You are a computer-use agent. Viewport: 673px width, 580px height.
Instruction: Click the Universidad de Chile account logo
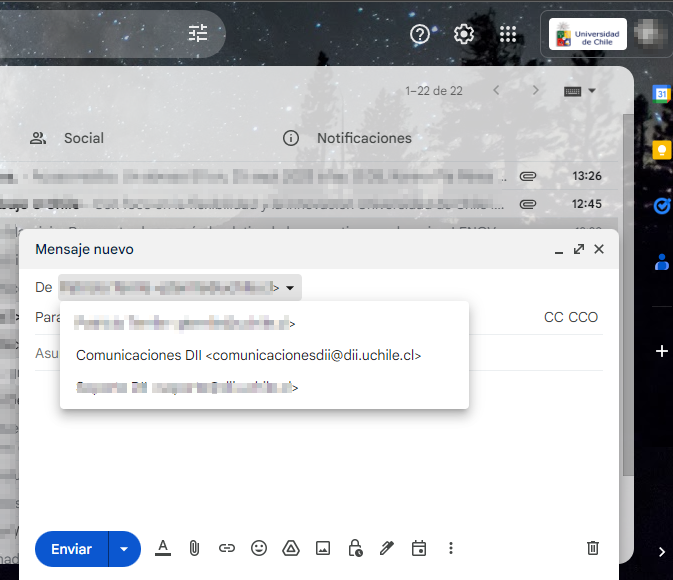coord(588,34)
